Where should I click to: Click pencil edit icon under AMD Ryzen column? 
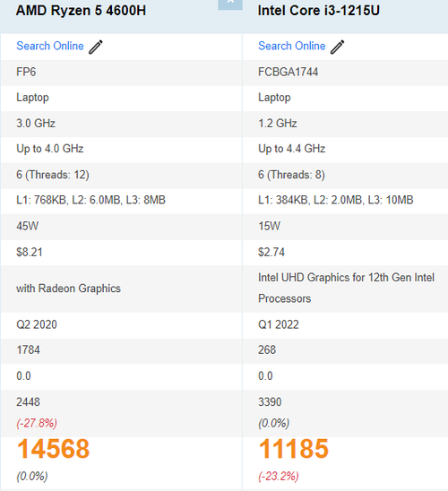tap(96, 47)
